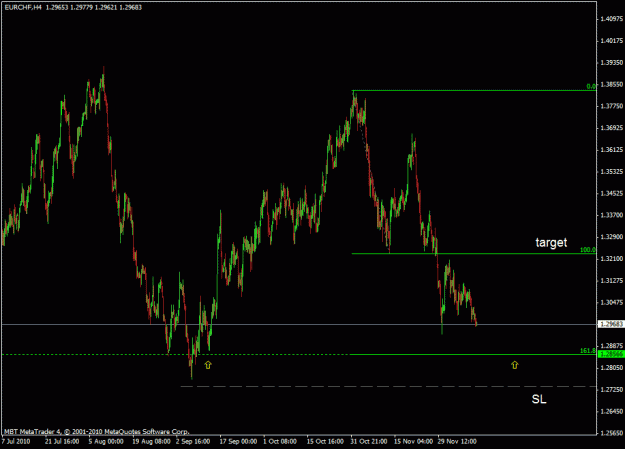
Task: Click the 2 Sep 16:00 date label
Action: click(193, 441)
